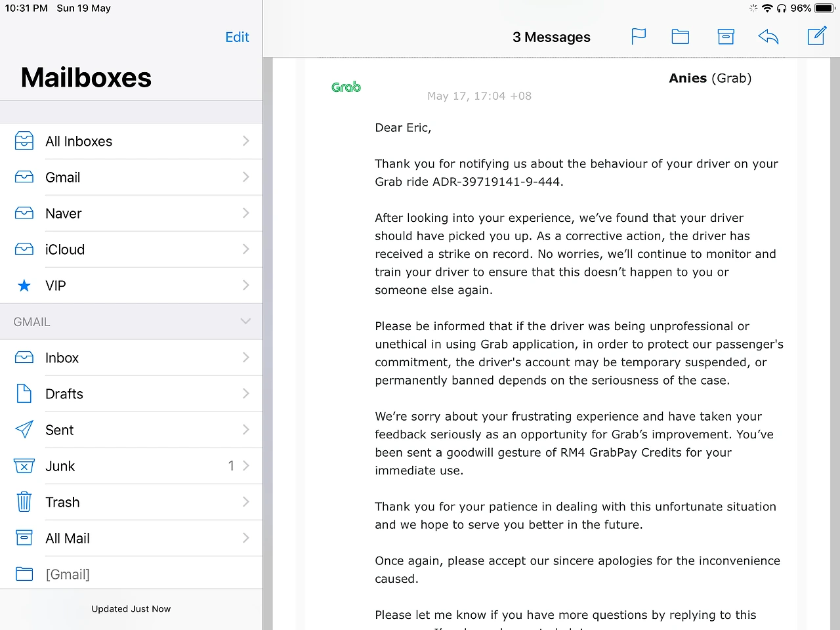Open the [Gmail] folder row

tap(131, 574)
